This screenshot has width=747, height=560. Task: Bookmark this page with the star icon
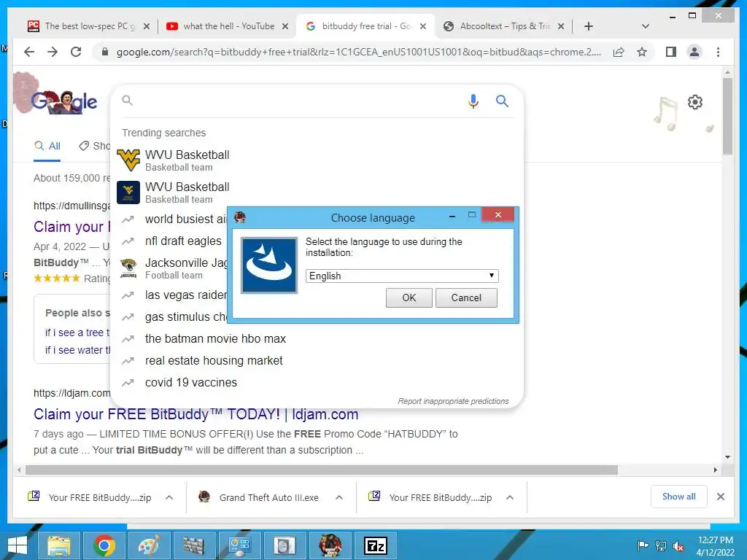click(x=642, y=52)
